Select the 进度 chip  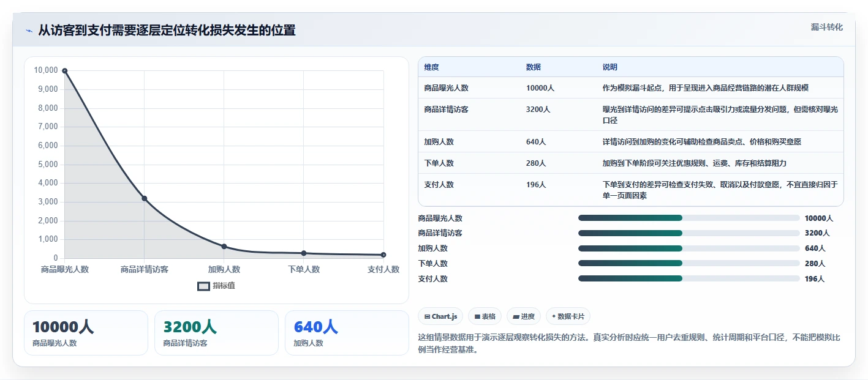[x=523, y=316]
